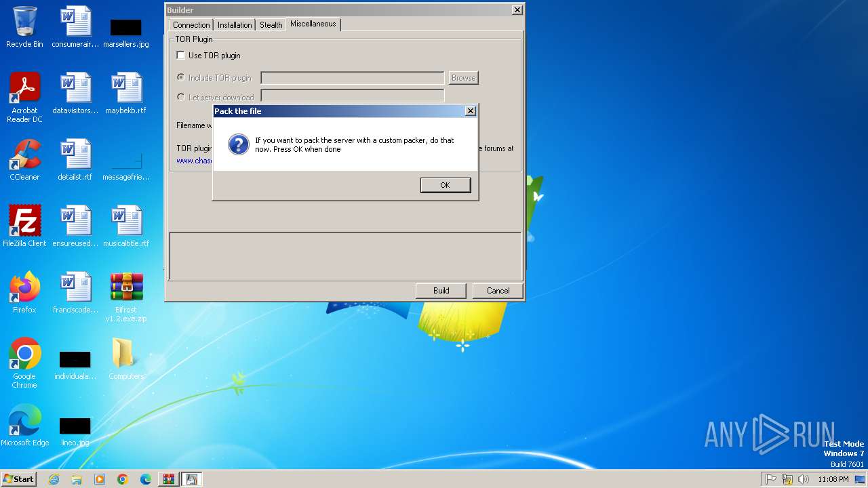Switch to the Connection tab

(x=191, y=25)
